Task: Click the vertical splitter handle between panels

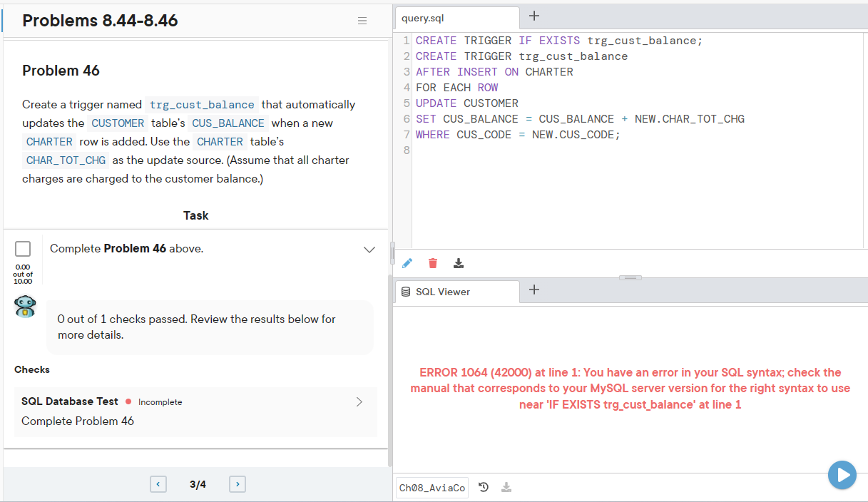Action: coord(391,253)
